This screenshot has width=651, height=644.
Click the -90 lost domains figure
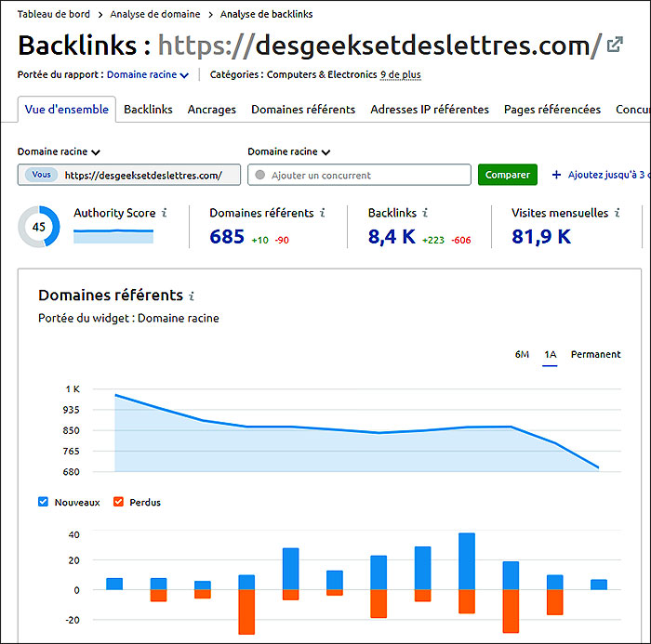(x=282, y=240)
